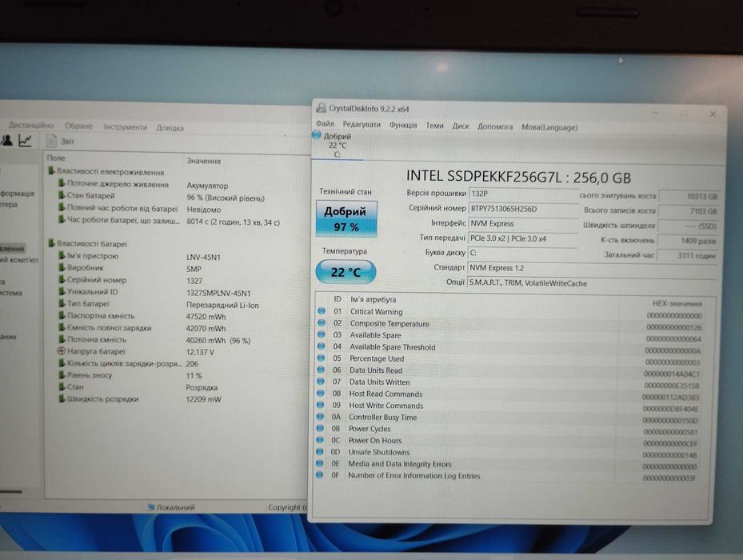Click the firmware version field 132P

523,194
